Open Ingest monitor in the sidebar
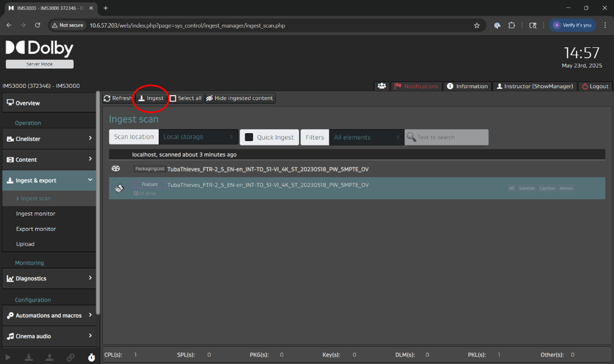The width and height of the screenshot is (614, 364). (36, 214)
